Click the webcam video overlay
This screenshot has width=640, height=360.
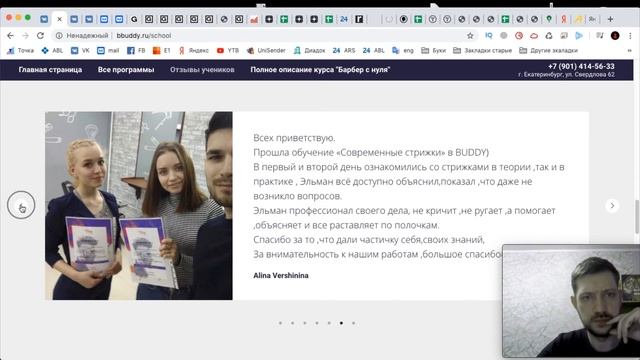point(571,301)
